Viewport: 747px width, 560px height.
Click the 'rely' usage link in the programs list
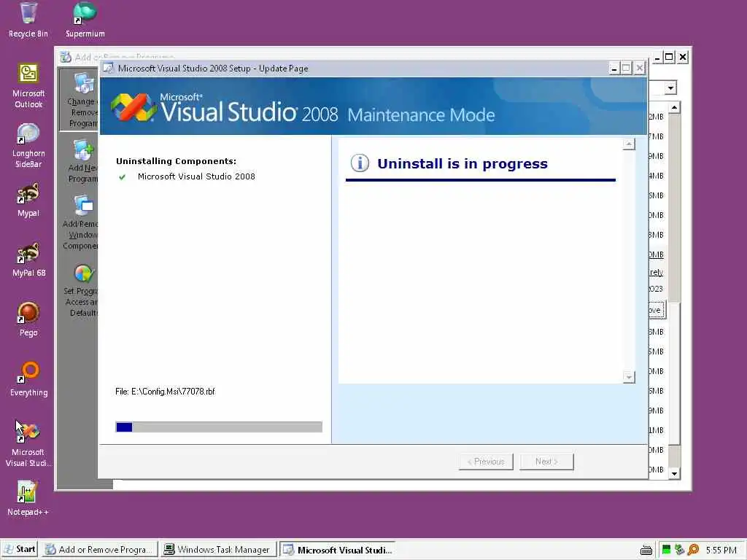point(656,272)
